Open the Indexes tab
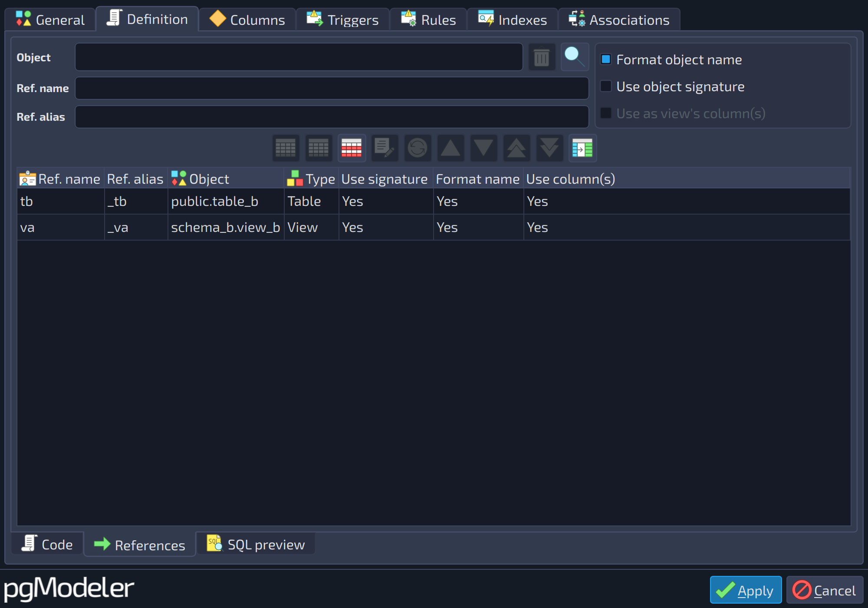 (513, 20)
